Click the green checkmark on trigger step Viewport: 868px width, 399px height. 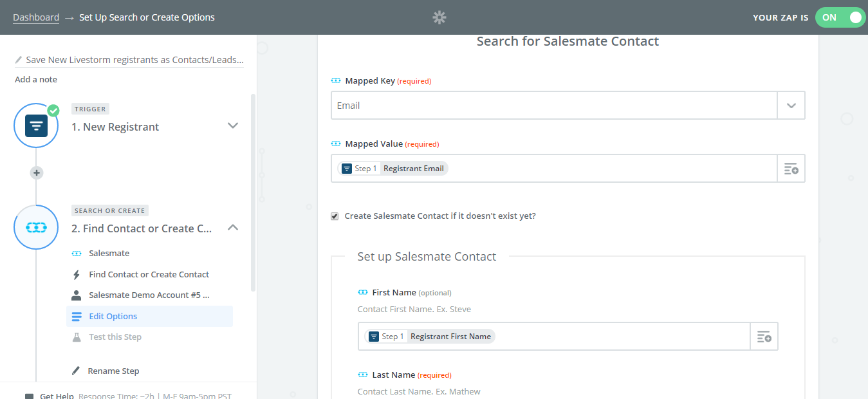coord(53,110)
